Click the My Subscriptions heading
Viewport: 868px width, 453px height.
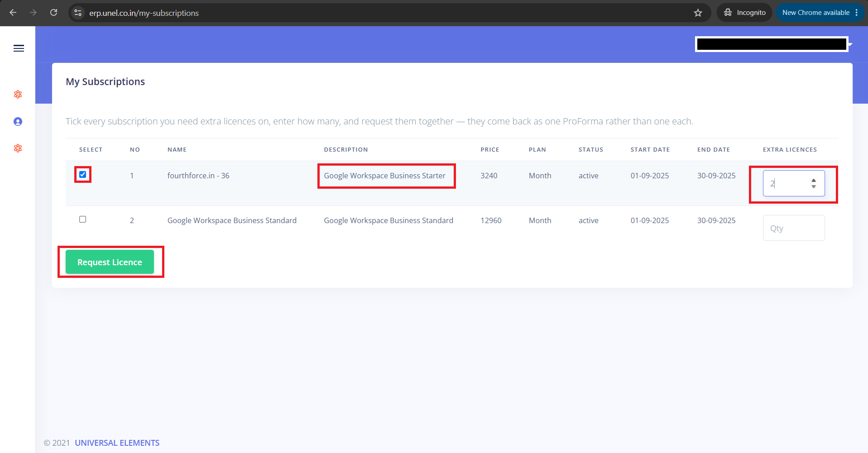click(x=106, y=81)
